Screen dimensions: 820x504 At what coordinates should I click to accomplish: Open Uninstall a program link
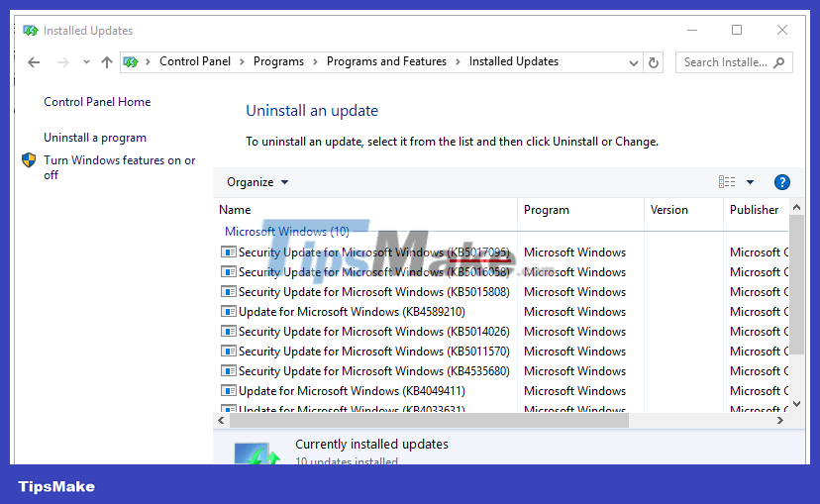(95, 138)
